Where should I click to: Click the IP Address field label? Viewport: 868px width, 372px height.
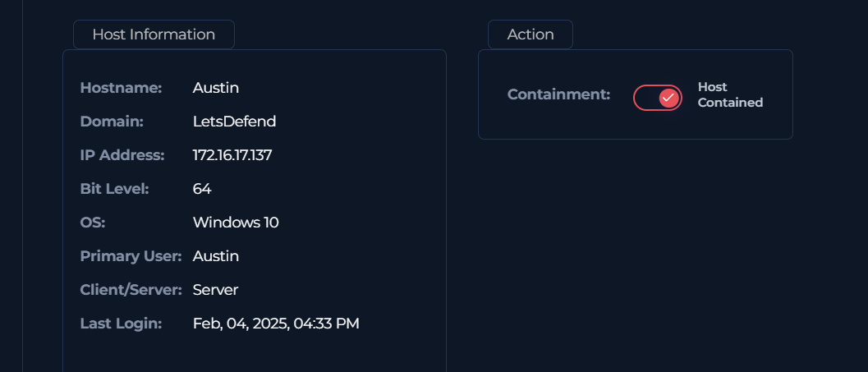click(x=122, y=155)
